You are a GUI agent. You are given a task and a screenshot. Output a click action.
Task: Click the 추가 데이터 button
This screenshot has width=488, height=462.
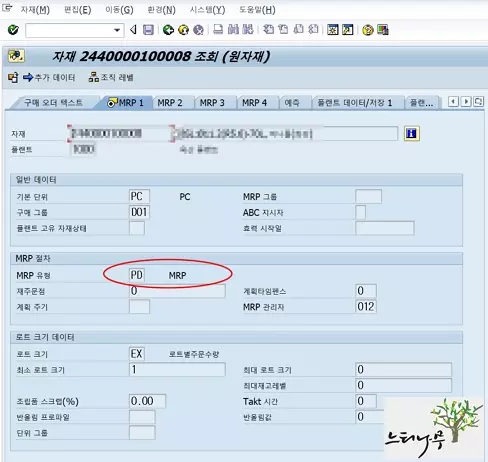(49, 78)
